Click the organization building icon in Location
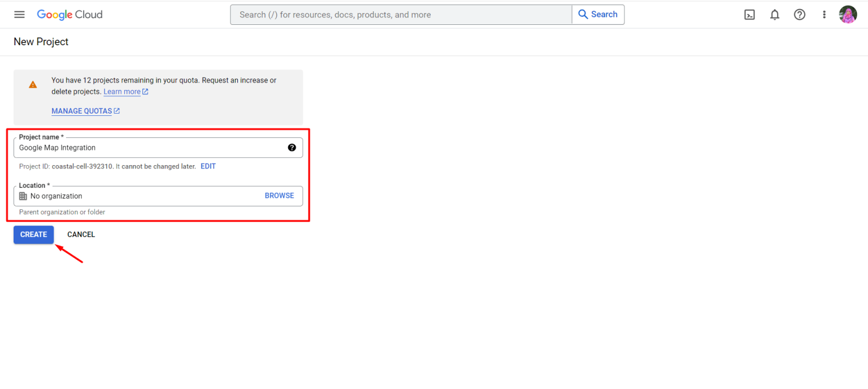868x389 pixels. click(23, 196)
